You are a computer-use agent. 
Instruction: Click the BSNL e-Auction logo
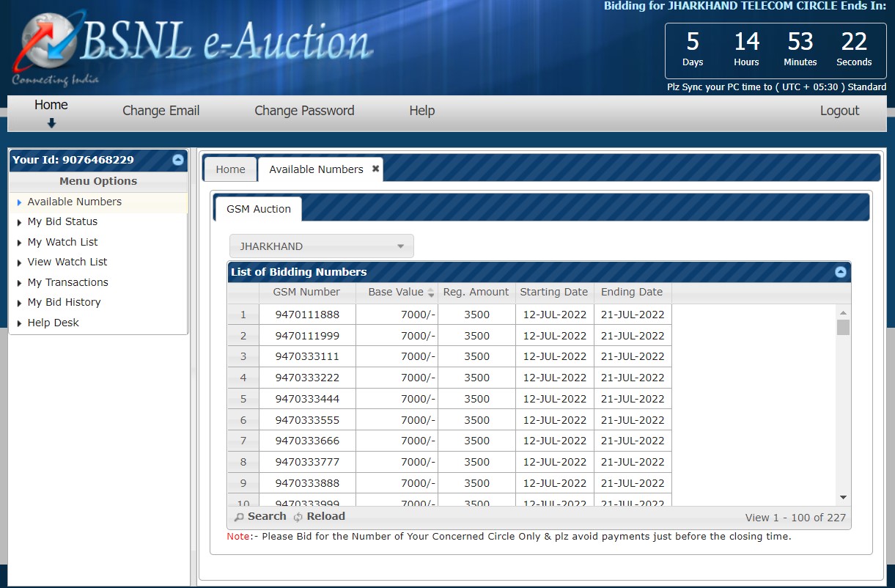(x=194, y=48)
